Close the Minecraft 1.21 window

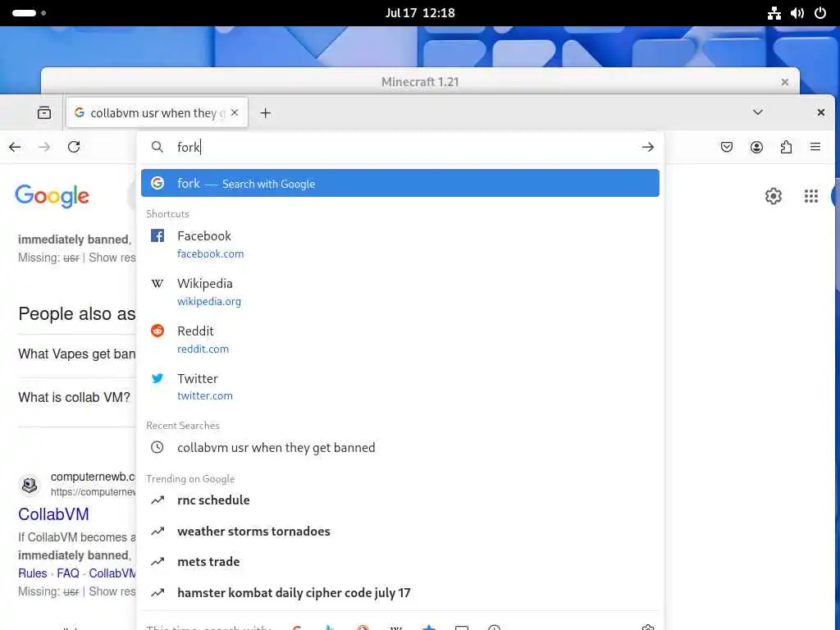(785, 82)
